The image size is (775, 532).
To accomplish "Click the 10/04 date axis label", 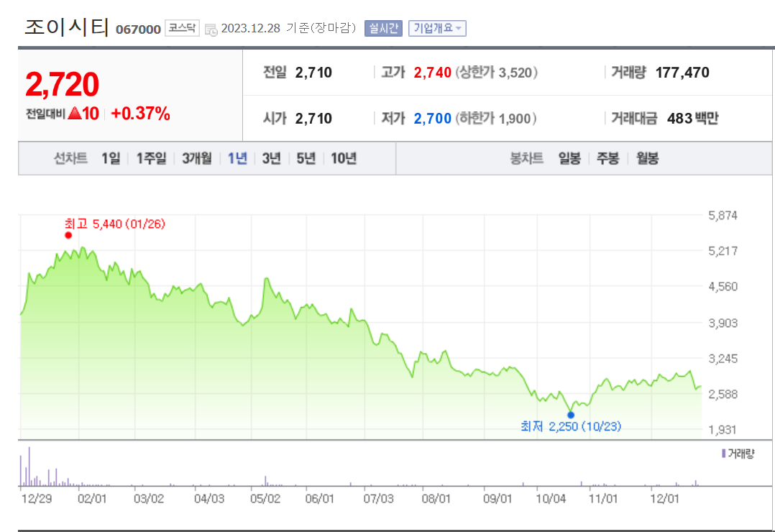I will (551, 498).
